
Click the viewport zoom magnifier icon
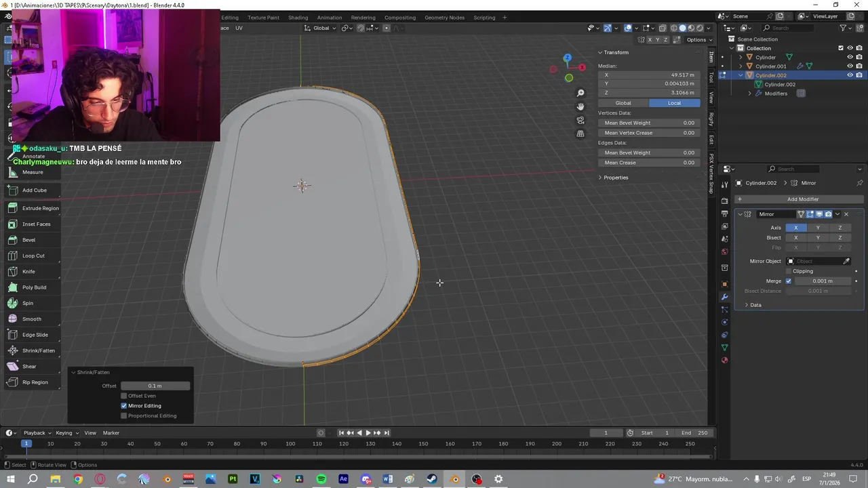pyautogui.click(x=580, y=93)
